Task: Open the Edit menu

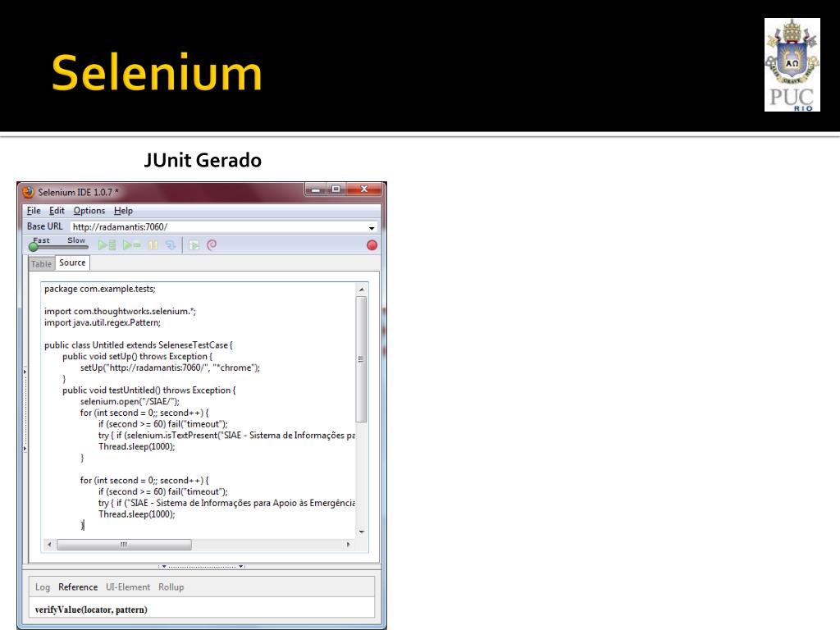Action: [x=57, y=211]
